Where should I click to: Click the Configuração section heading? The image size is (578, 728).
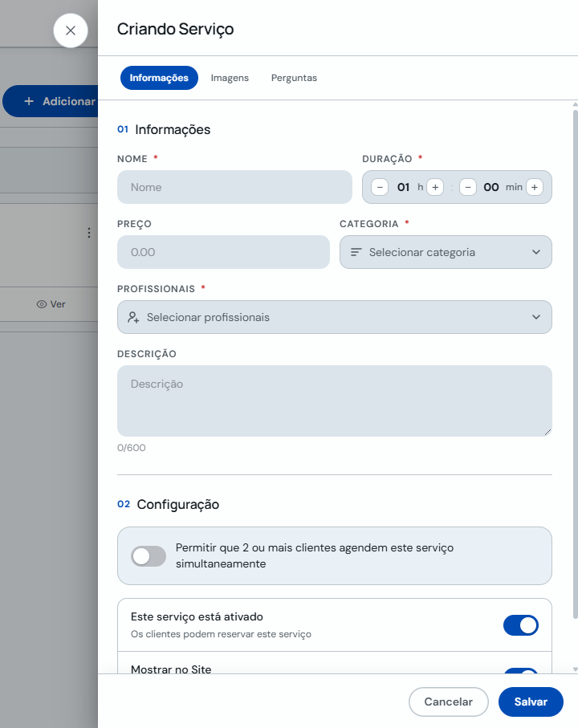[x=177, y=504]
